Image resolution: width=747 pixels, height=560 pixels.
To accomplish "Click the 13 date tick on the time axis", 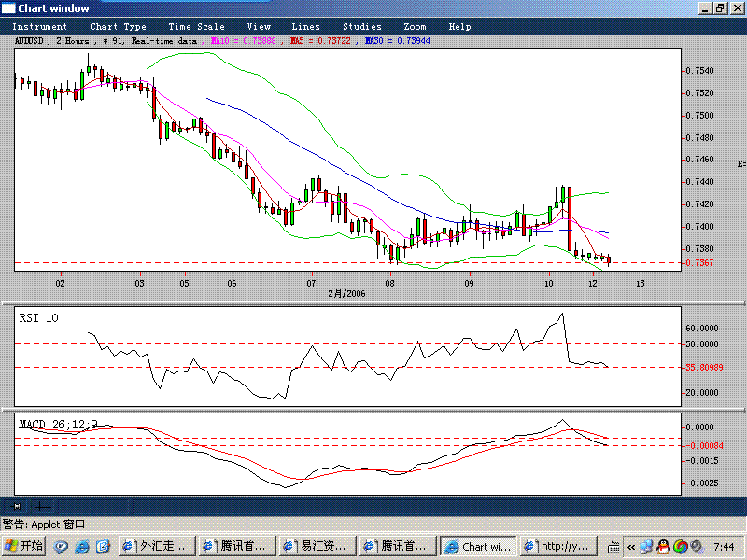I will tap(641, 284).
